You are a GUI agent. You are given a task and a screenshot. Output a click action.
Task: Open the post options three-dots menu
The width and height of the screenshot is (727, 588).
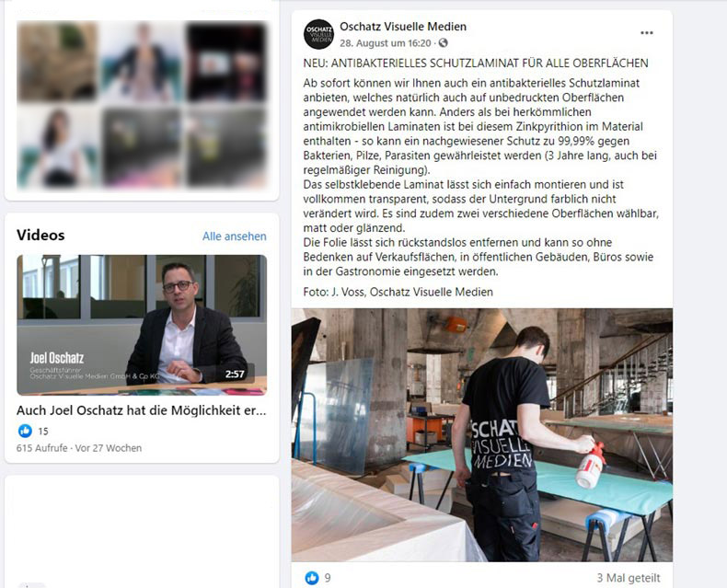click(646, 33)
